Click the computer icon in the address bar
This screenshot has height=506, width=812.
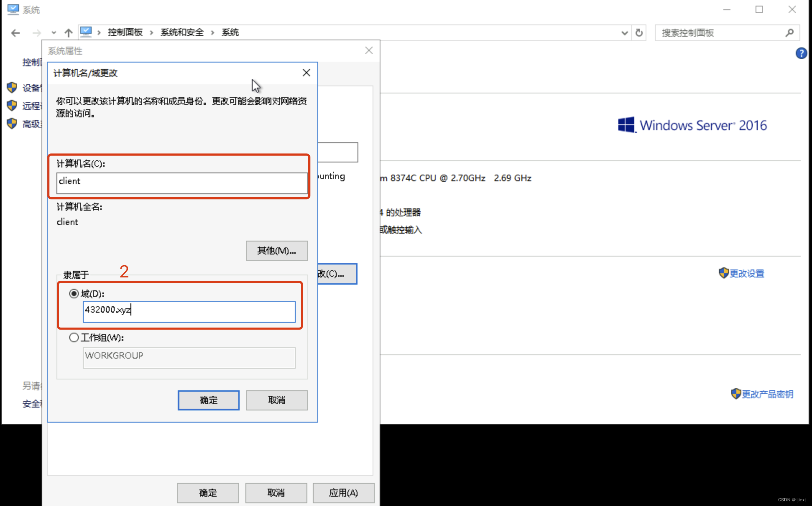coord(86,32)
